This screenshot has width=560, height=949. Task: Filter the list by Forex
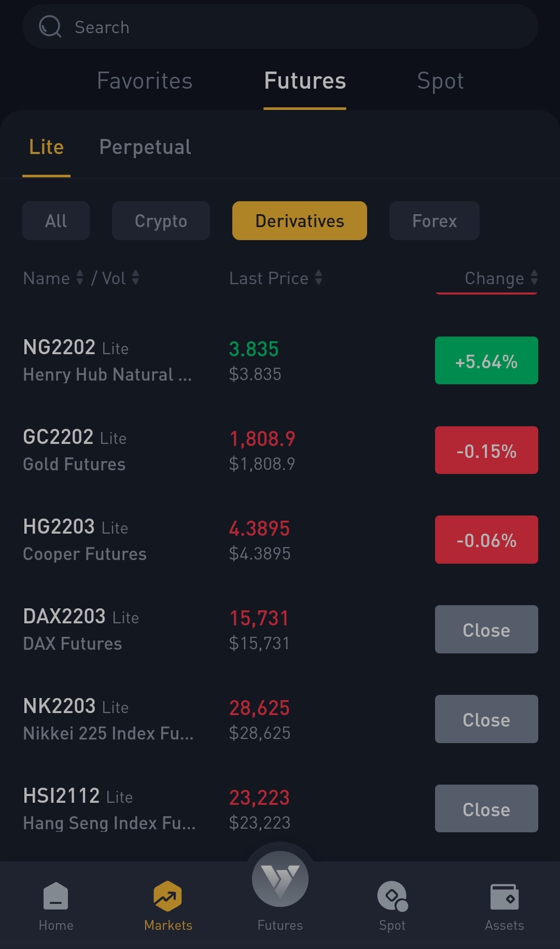435,221
